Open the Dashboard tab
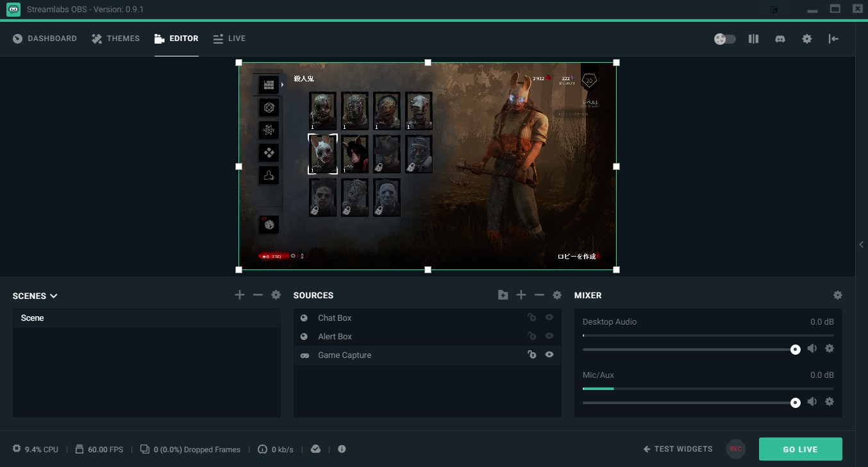 click(x=45, y=38)
